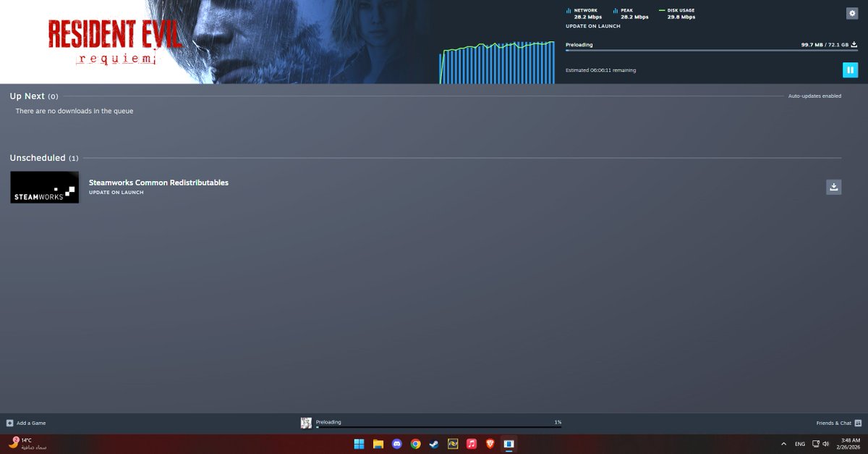Click bars icon next to PEAK
The width and height of the screenshot is (868, 454).
click(x=615, y=11)
